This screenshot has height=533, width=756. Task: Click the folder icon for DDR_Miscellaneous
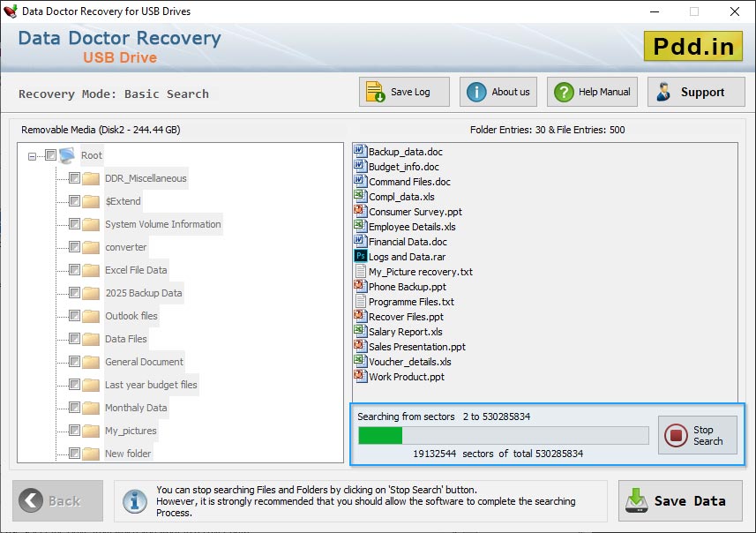(91, 178)
